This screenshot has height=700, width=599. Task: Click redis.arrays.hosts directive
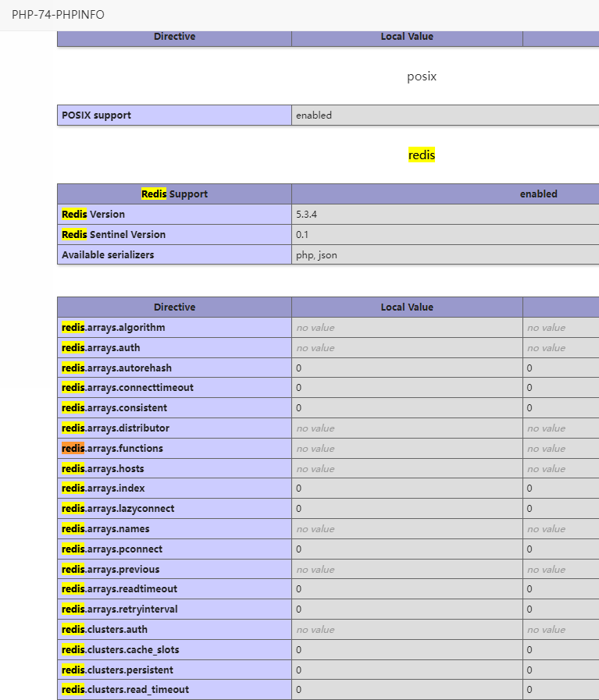103,469
